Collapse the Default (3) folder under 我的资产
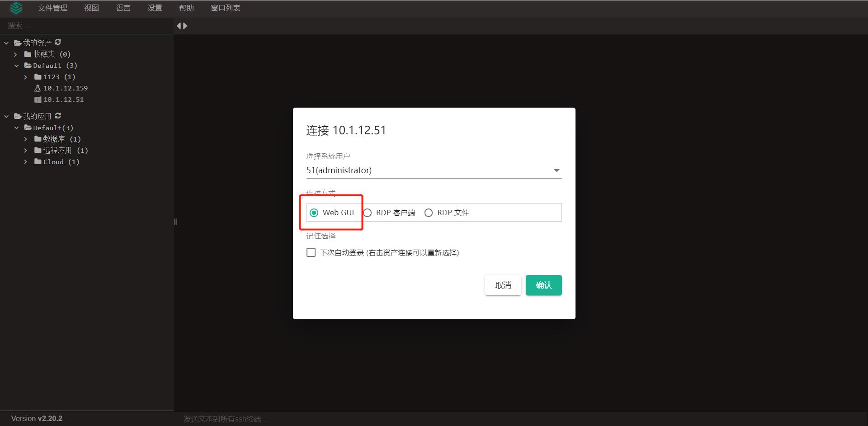Screen dimensions: 868x426 pyautogui.click(x=17, y=66)
